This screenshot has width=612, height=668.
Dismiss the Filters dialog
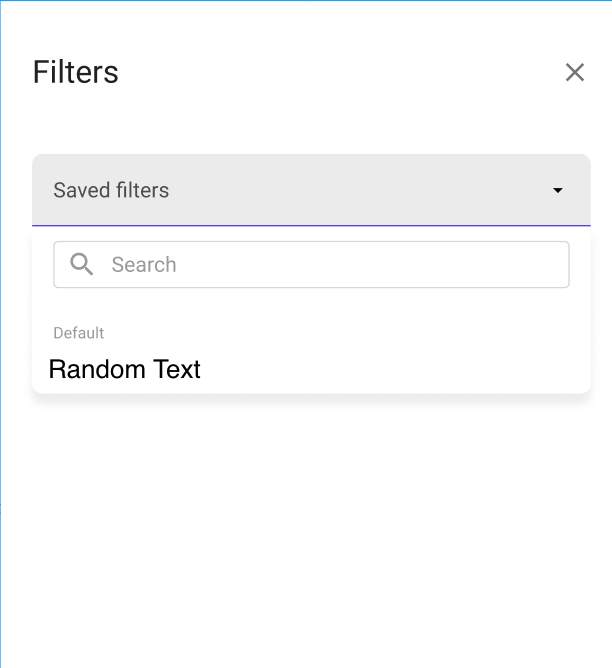[x=574, y=72]
